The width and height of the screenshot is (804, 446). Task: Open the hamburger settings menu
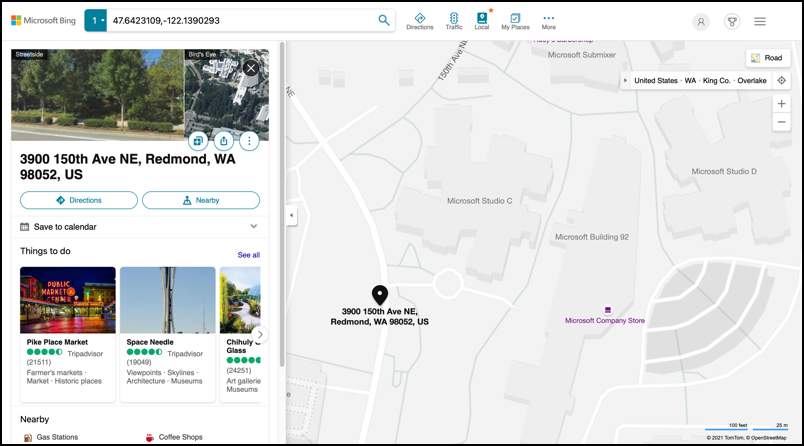(760, 22)
